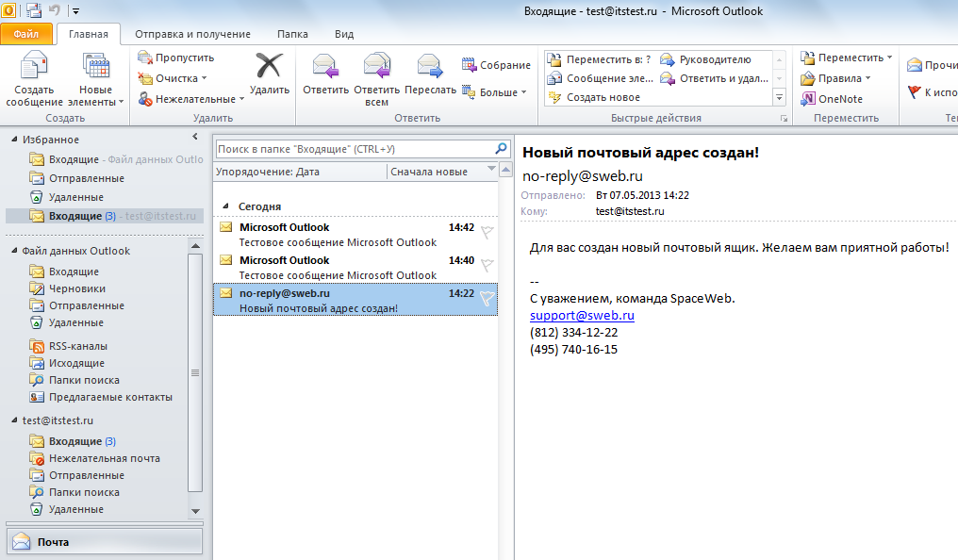The height and width of the screenshot is (560, 958).
Task: Open Quick Steps dialog launcher
Action: click(784, 119)
